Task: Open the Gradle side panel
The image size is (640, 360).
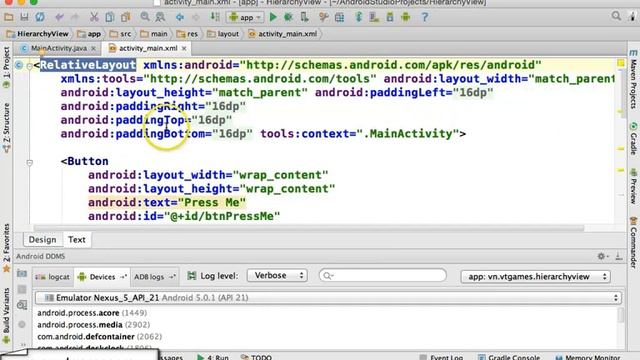Action: [633, 138]
